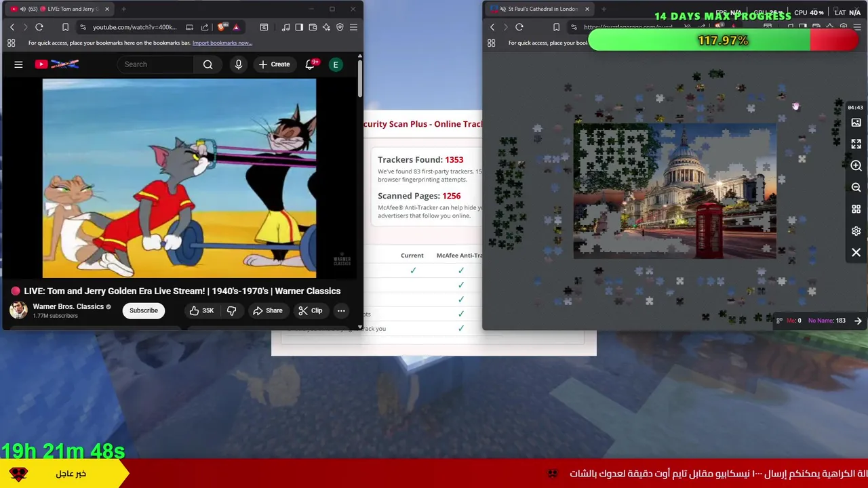Click the Warner Bros. Classics channel avatar

18,310
